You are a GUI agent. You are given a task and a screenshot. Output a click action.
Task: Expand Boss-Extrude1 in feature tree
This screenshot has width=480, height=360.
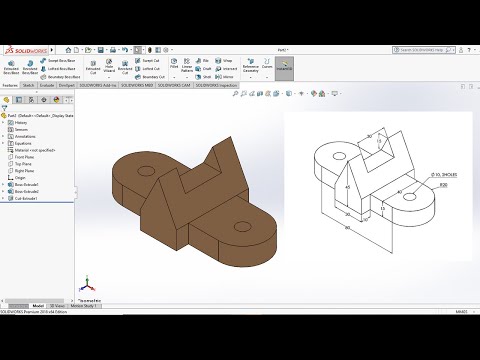tap(3, 184)
